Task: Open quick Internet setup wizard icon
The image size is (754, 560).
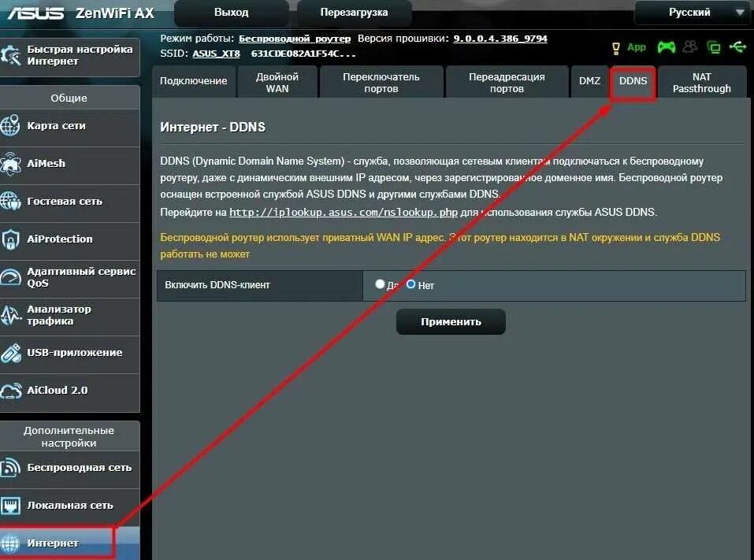Action: click(10, 55)
